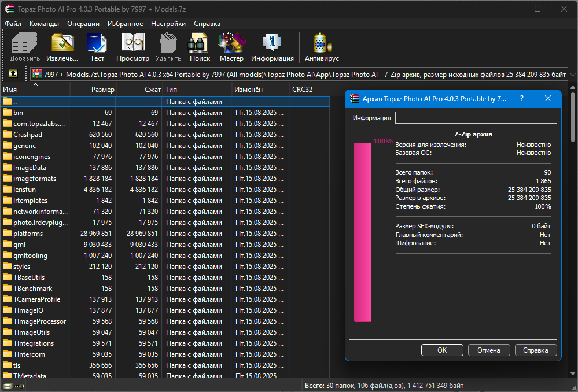Sort list by the Изменён column header
Viewport: 578px width, 392px height.
tap(260, 90)
